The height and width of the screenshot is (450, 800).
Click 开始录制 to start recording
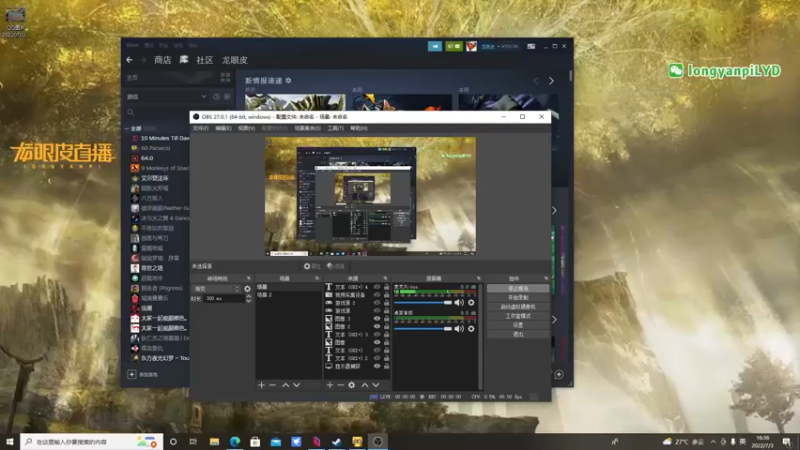coord(518,297)
